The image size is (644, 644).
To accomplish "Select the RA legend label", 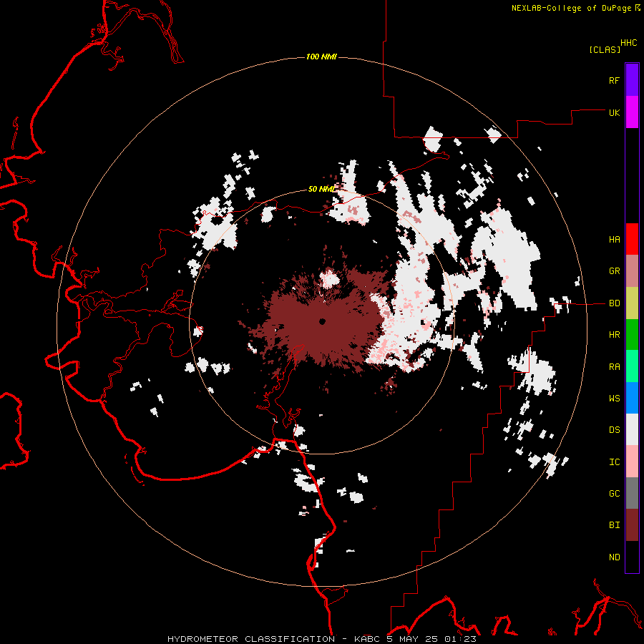I will (614, 366).
